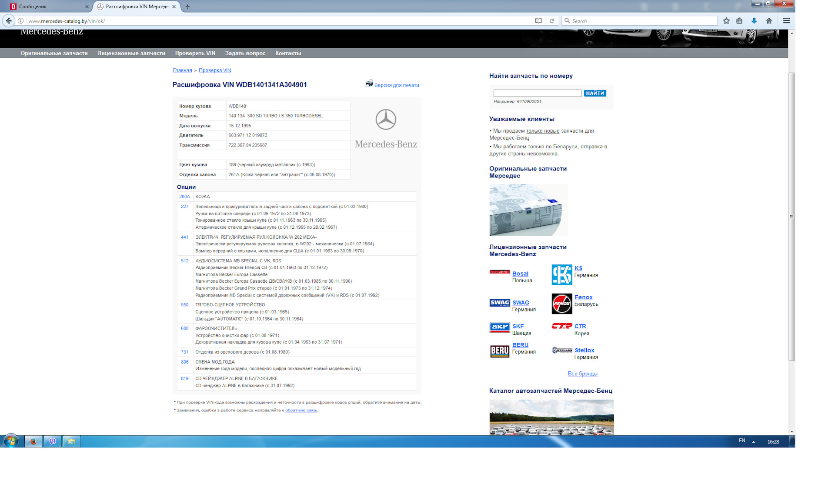Click the Fenox brand logo

point(562,304)
